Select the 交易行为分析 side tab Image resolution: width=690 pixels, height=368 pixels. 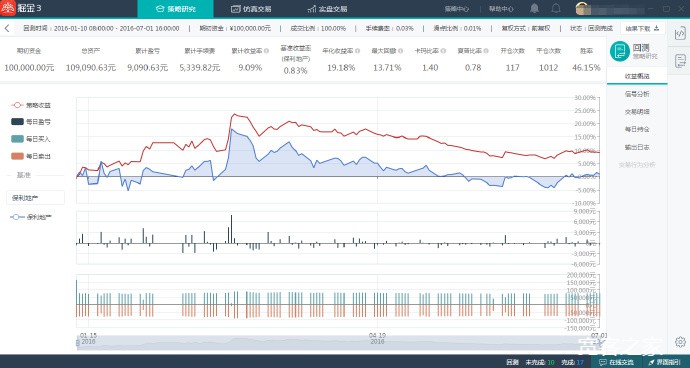pyautogui.click(x=637, y=165)
